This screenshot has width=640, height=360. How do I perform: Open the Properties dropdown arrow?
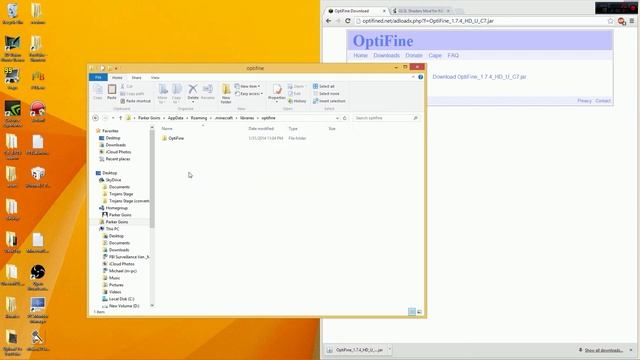tap(277, 102)
